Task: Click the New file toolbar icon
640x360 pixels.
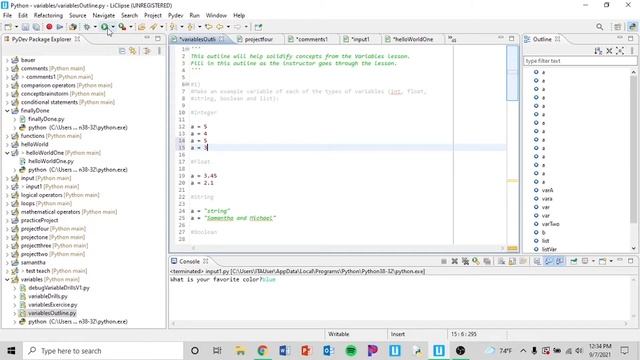Action: [x=8, y=27]
